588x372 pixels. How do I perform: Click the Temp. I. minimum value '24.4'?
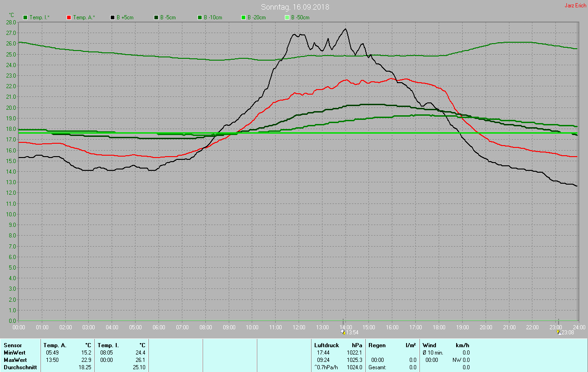pos(140,353)
